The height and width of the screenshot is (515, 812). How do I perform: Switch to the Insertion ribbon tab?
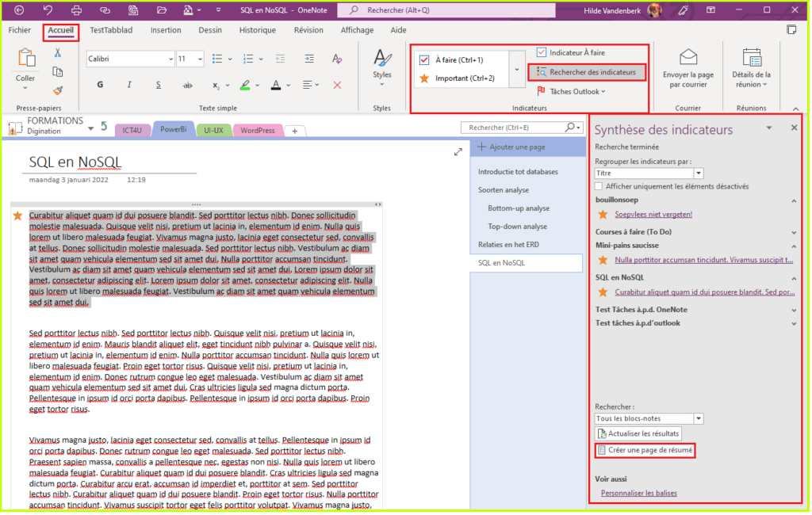(166, 30)
